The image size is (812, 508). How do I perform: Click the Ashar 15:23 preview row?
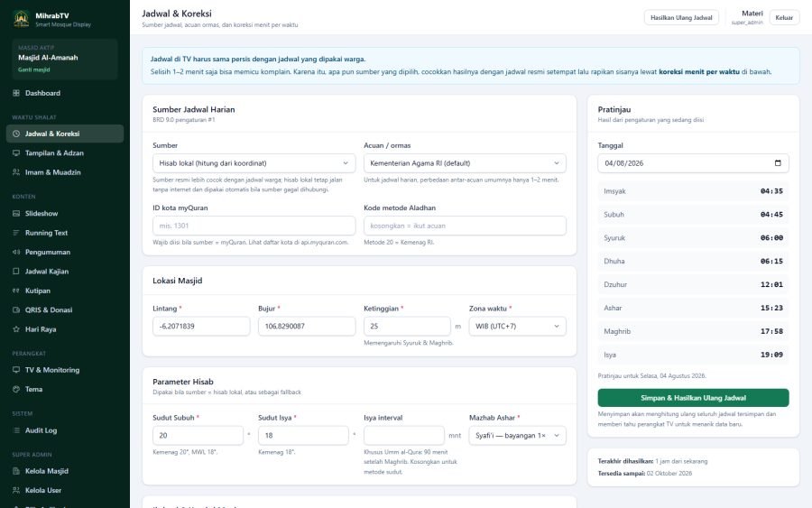pyautogui.click(x=693, y=308)
